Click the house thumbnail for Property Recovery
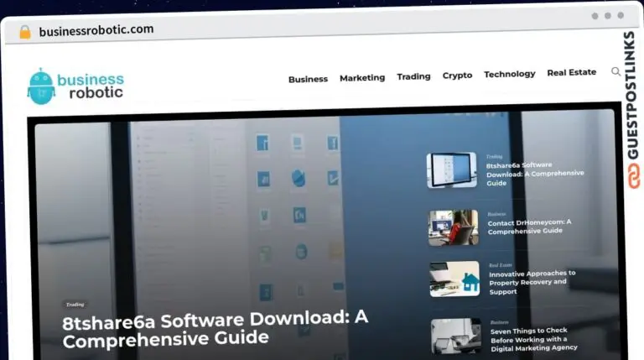644x360 pixels. [x=454, y=279]
